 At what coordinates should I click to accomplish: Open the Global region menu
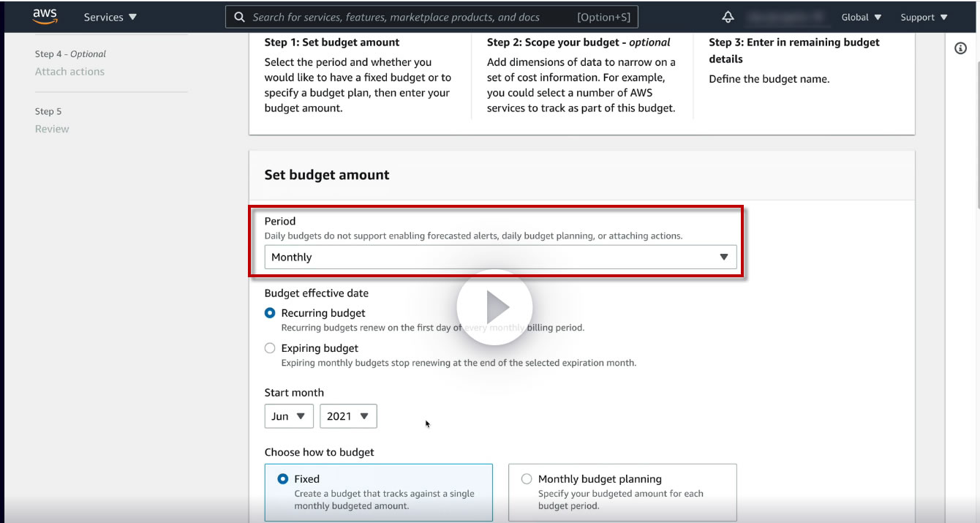click(862, 17)
